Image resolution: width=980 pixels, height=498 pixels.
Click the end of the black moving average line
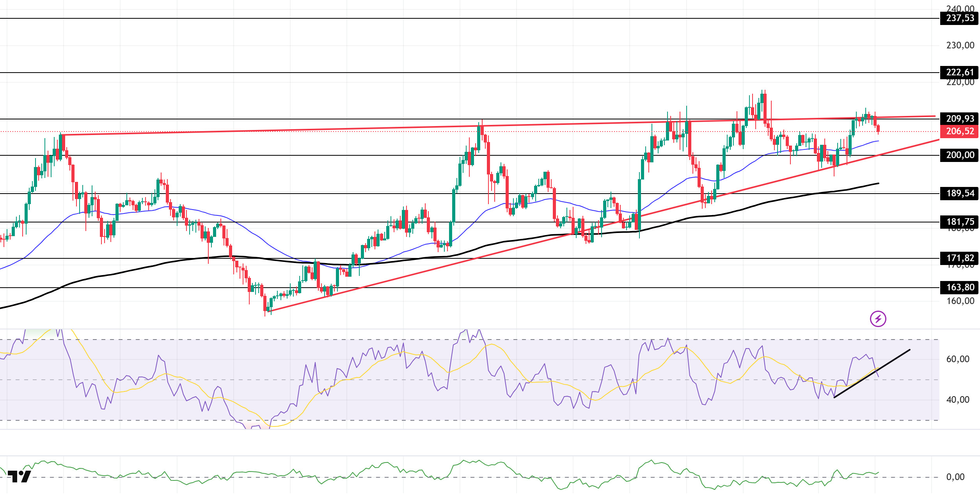tap(878, 183)
